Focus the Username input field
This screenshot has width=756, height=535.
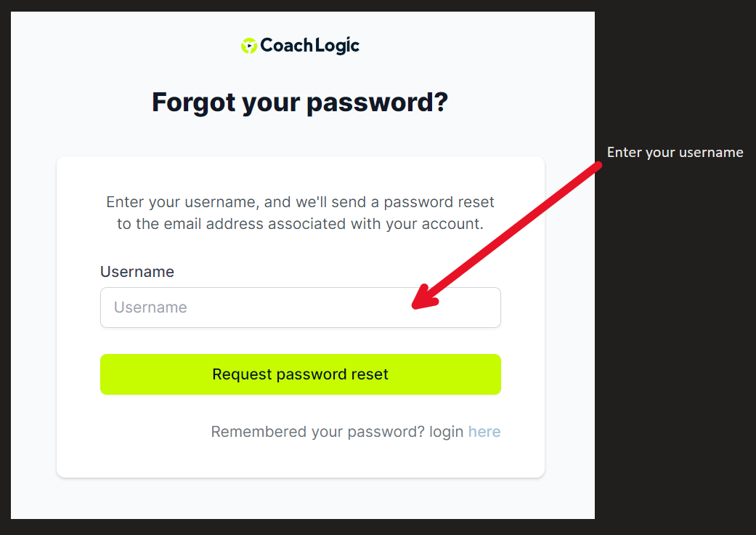(301, 307)
